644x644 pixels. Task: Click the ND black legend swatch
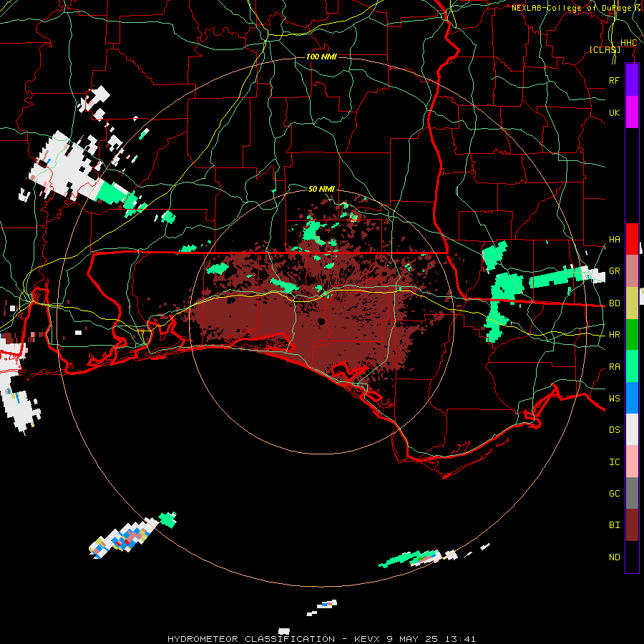tap(632, 557)
